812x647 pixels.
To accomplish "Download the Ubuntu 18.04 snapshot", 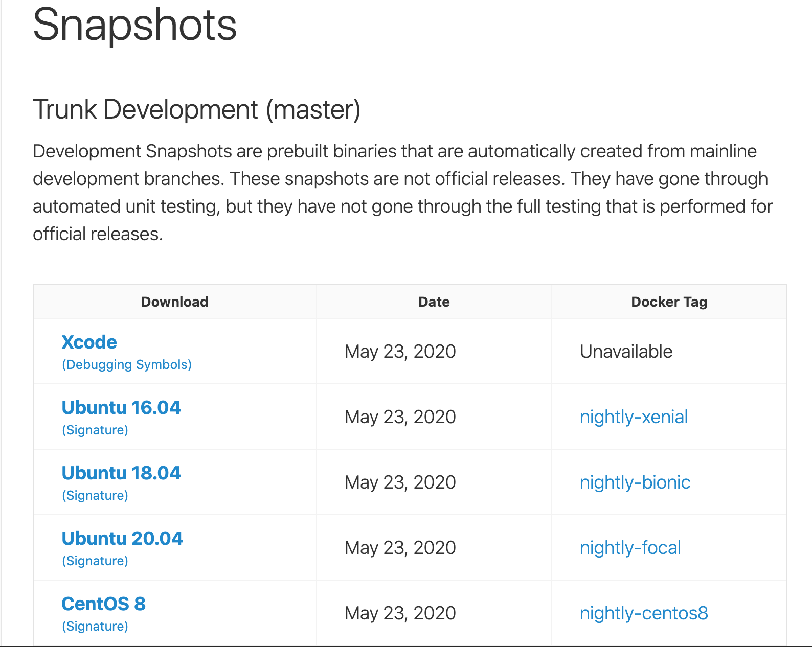I will click(121, 473).
